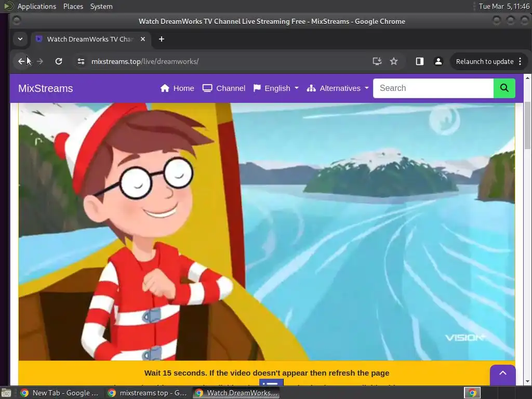Go back using the browser back arrow
Image resolution: width=532 pixels, height=399 pixels.
pyautogui.click(x=21, y=61)
